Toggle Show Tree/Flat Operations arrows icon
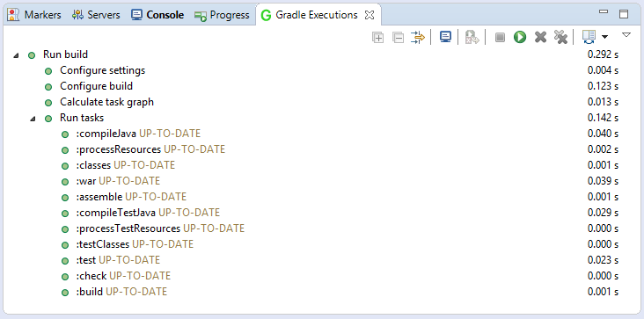The width and height of the screenshot is (644, 319). click(x=418, y=37)
